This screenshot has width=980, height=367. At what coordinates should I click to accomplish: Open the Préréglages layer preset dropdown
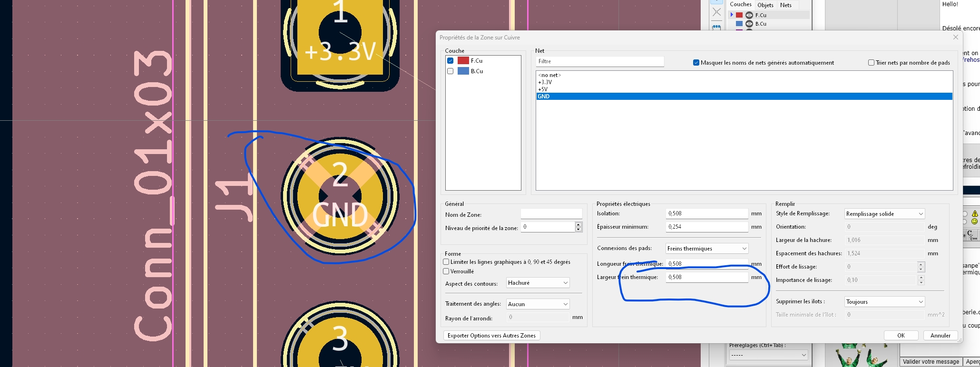[769, 355]
